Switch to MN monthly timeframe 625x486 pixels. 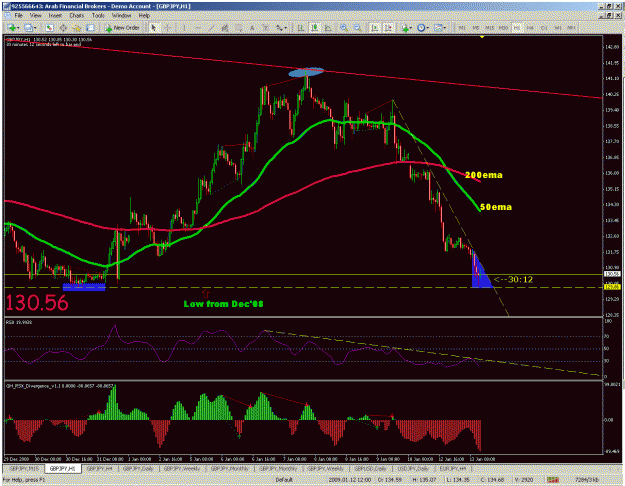[x=572, y=28]
